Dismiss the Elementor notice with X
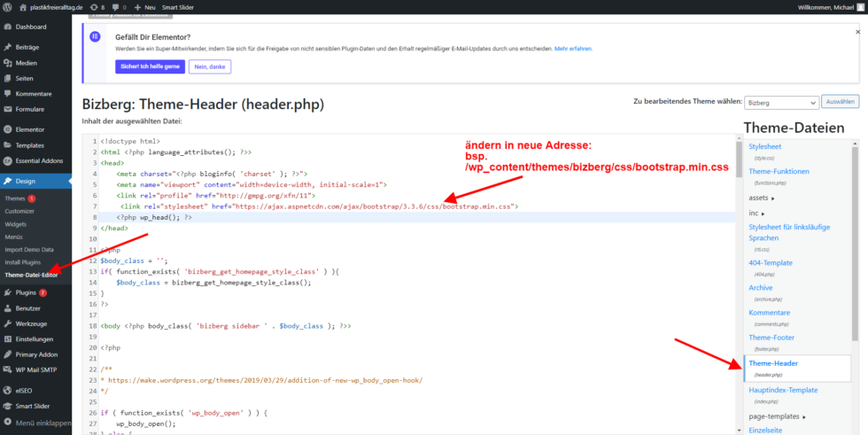Image resolution: width=868 pixels, height=435 pixels. pos(857,32)
